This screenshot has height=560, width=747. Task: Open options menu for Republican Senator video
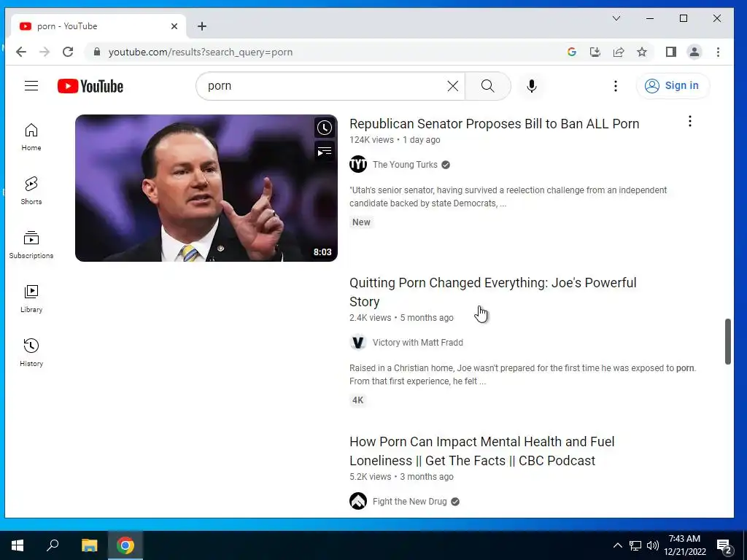pyautogui.click(x=690, y=122)
